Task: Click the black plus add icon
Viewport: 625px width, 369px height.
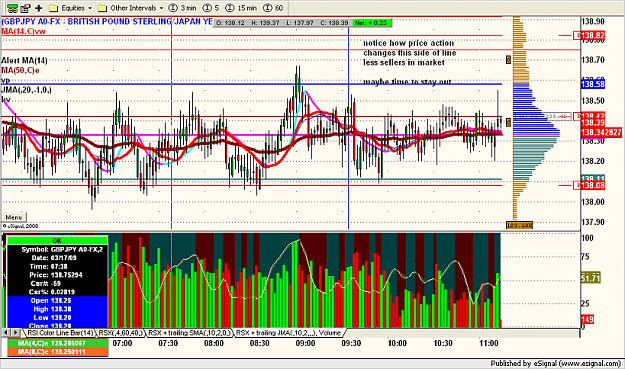Action: [39, 8]
